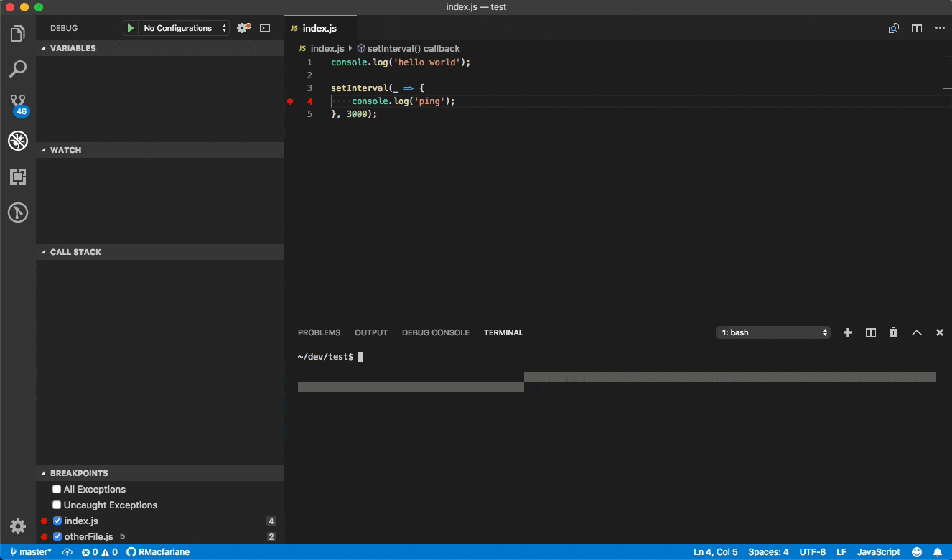
Task: Enable the All Exceptions checkbox
Action: click(56, 488)
